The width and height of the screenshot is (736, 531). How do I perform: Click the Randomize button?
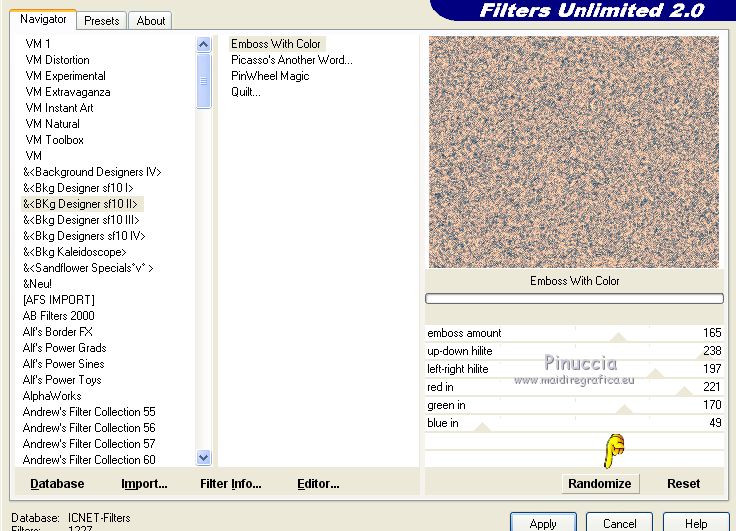600,484
